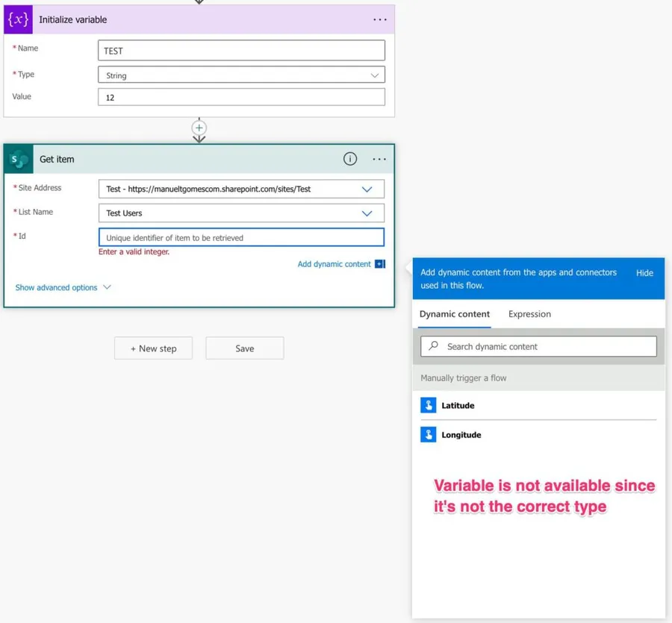Select Longitude dynamic content item
Screen dimensions: 672x623
pyautogui.click(x=461, y=435)
